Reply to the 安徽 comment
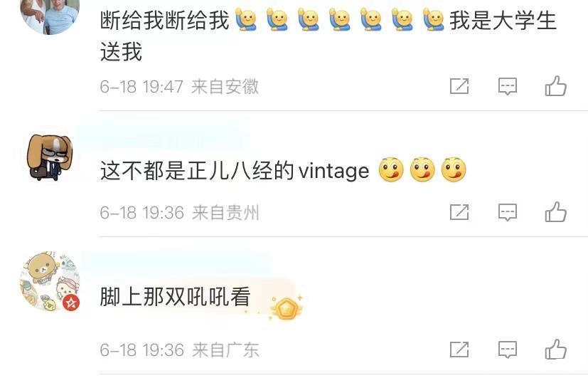This screenshot has height=378, width=588. point(508,86)
